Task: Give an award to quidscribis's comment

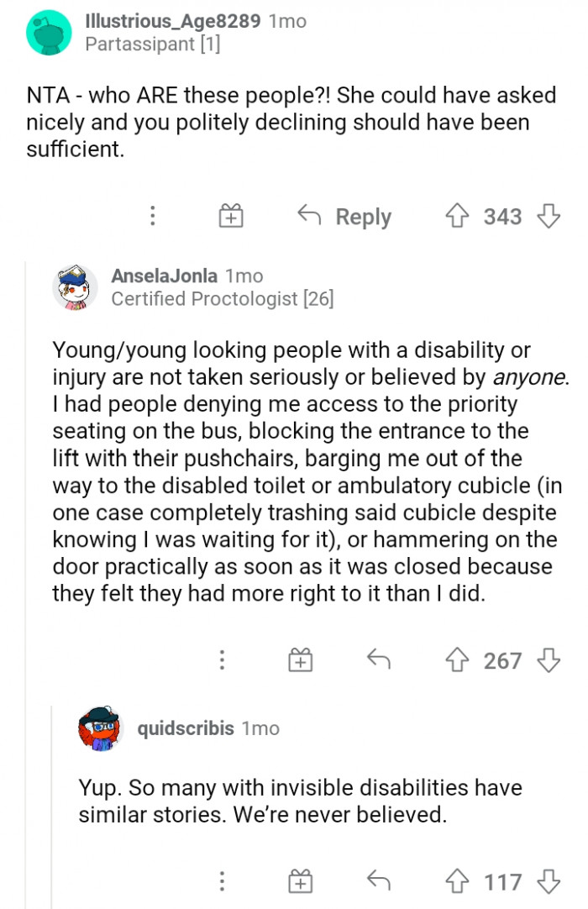Action: point(300,882)
